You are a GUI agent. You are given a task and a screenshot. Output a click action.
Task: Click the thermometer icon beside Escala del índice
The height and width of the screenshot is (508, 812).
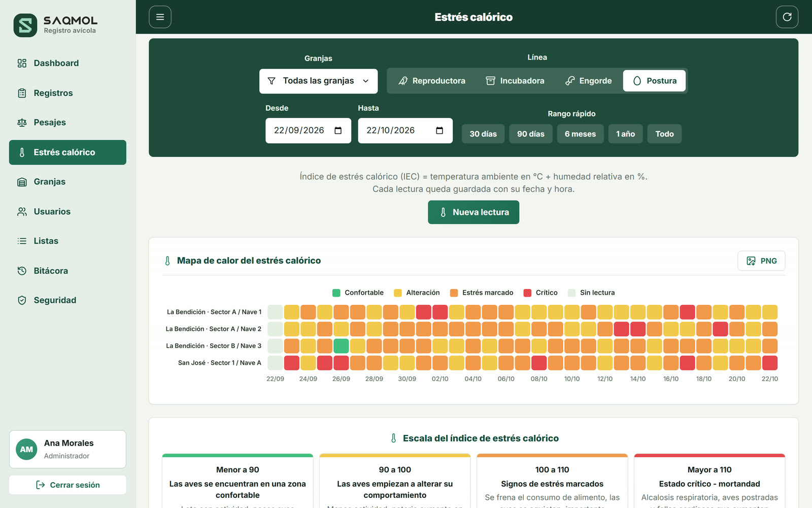click(393, 438)
